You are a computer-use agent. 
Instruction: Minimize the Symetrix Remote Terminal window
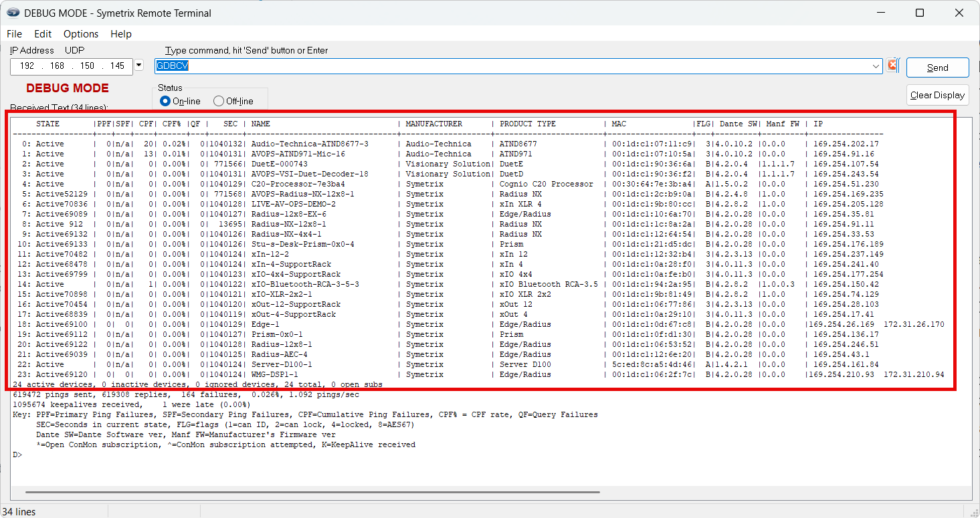point(880,13)
